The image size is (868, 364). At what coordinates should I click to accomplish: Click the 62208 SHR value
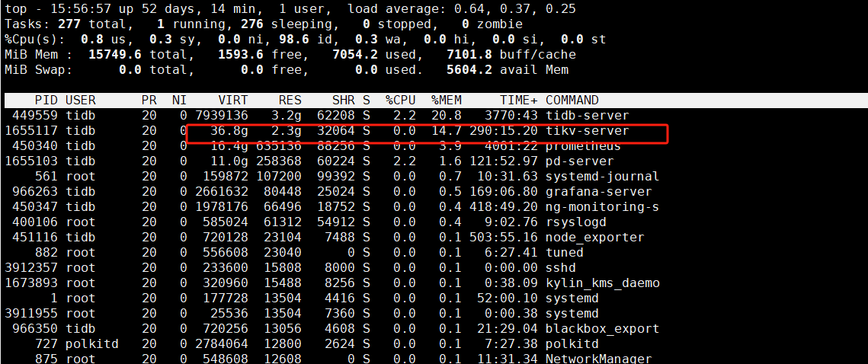[x=336, y=116]
